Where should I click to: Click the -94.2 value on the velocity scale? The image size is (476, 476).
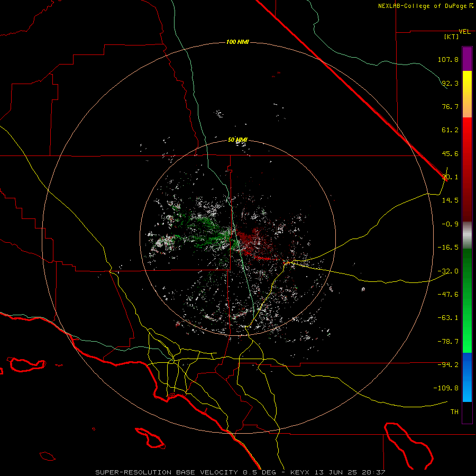[448, 364]
